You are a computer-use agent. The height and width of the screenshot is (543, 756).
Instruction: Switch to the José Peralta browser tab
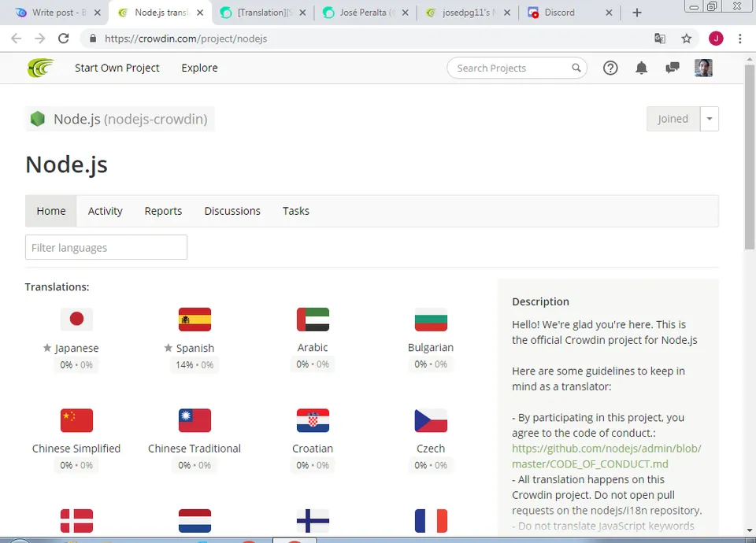pos(366,13)
